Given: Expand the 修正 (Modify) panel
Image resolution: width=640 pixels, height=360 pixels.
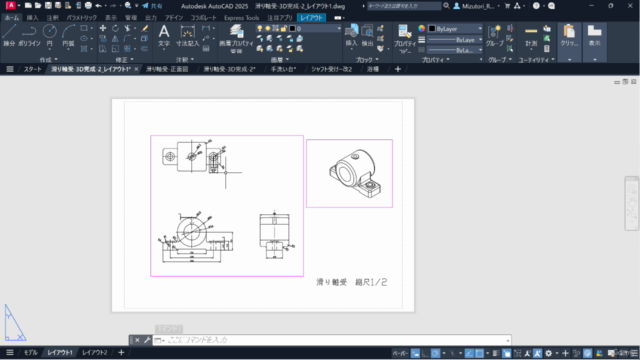Looking at the screenshot, I should [x=124, y=60].
